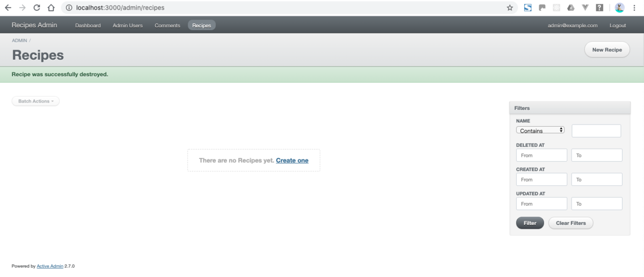Click the ADMIN breadcrumb link
The height and width of the screenshot is (277, 644).
tap(19, 41)
